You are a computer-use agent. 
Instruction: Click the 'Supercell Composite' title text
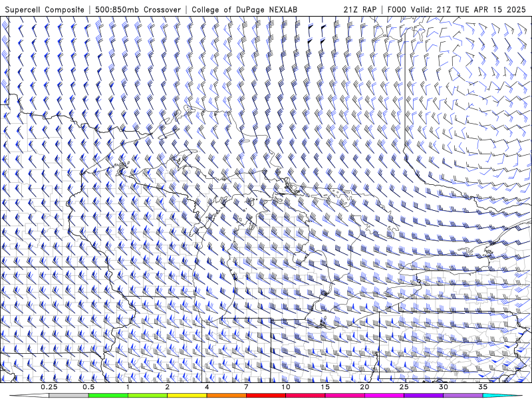tap(45, 10)
